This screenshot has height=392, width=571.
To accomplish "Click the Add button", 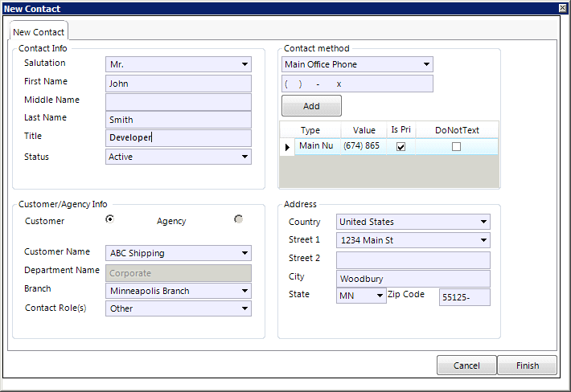I will point(311,106).
